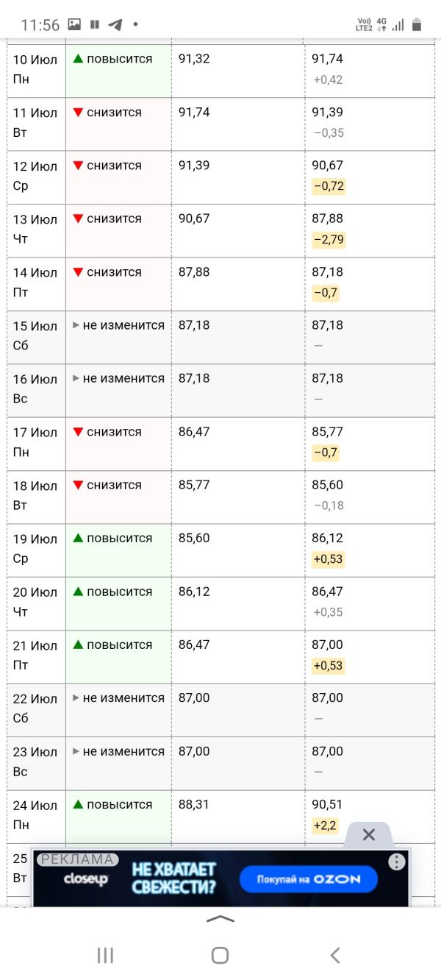Expand the bottom panel chevron handle
Viewport: 441px width, 980px height.
[x=220, y=919]
